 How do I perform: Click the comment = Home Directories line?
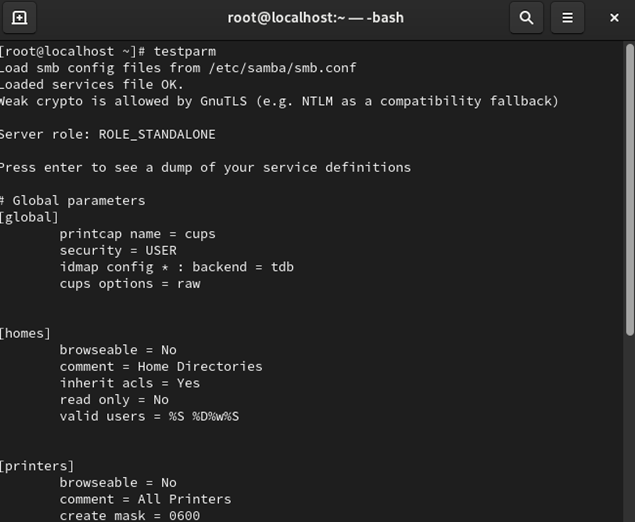[x=160, y=366]
